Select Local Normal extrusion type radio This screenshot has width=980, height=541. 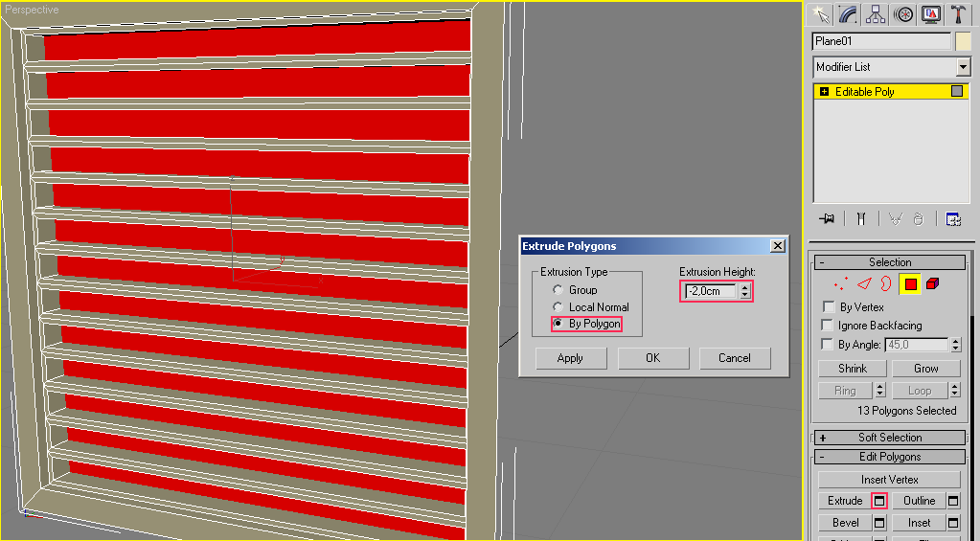558,306
